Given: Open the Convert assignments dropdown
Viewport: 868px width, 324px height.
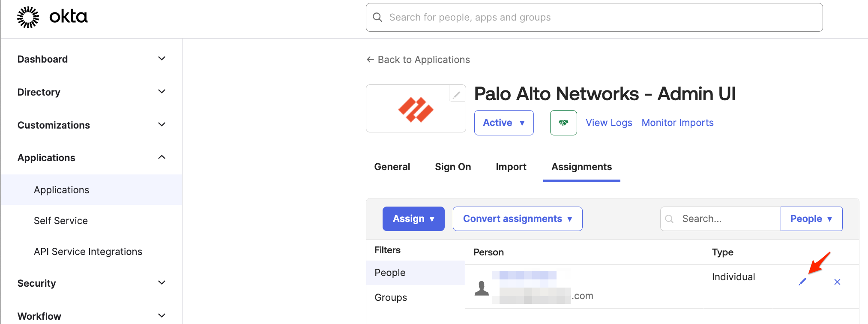Looking at the screenshot, I should click(518, 219).
